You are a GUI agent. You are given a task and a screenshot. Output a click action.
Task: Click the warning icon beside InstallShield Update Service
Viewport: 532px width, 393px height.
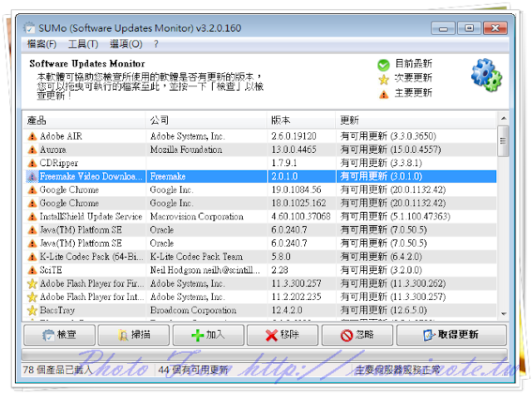(32, 217)
